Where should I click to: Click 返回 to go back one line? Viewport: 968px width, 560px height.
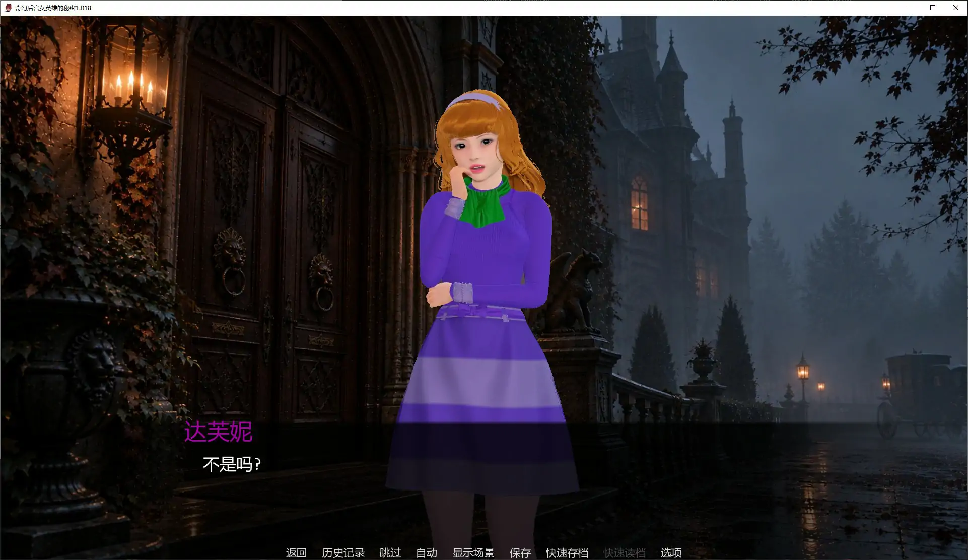coord(296,553)
